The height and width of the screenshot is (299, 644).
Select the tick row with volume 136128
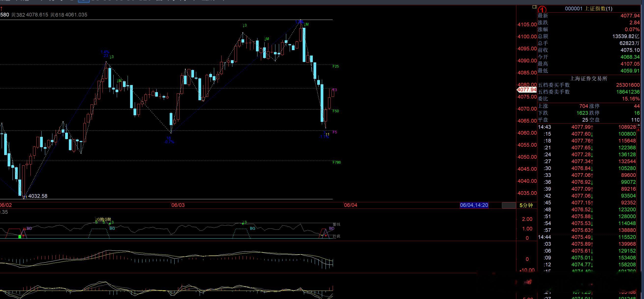tap(587, 155)
